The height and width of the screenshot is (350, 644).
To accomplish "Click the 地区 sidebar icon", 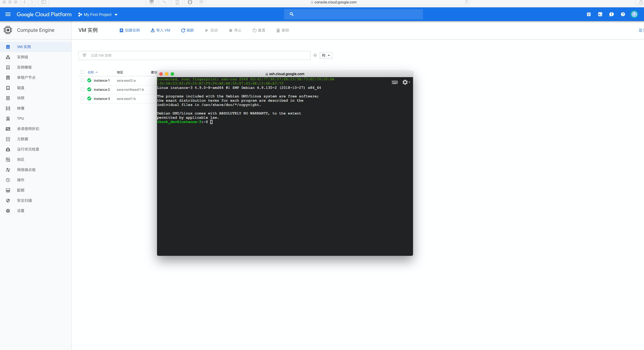I will click(8, 160).
